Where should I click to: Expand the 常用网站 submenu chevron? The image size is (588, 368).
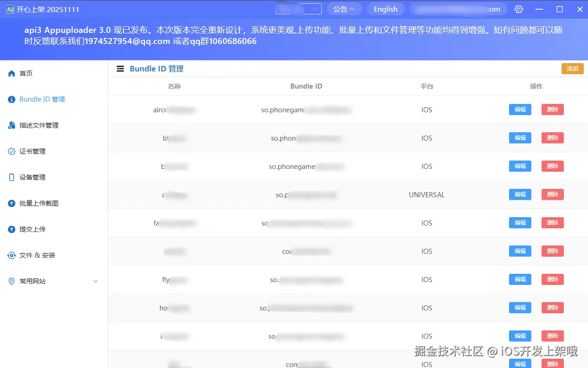(x=96, y=281)
